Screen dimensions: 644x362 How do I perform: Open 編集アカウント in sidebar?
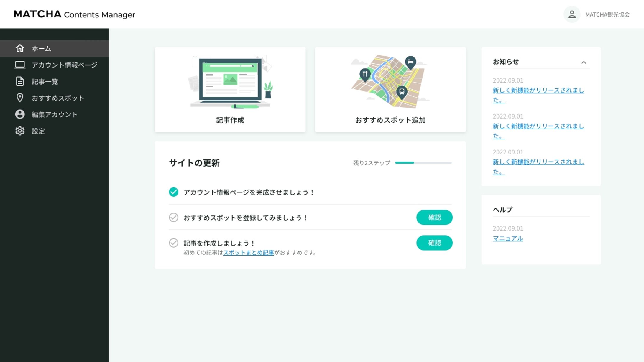pos(54,114)
